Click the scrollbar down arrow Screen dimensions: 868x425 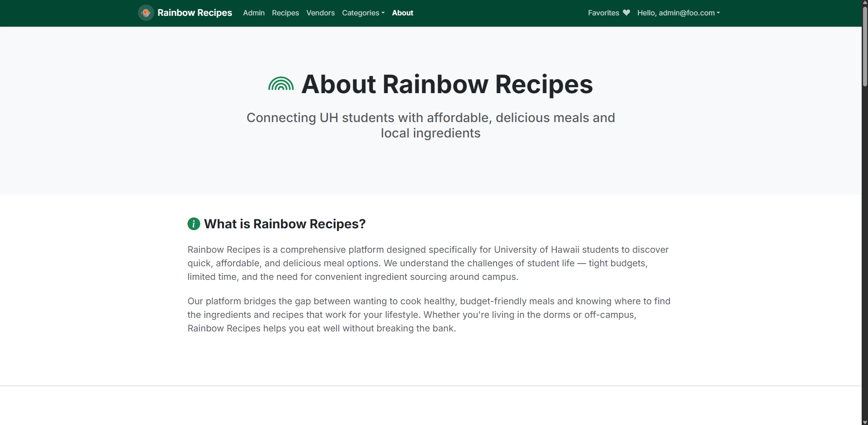pyautogui.click(x=864, y=422)
